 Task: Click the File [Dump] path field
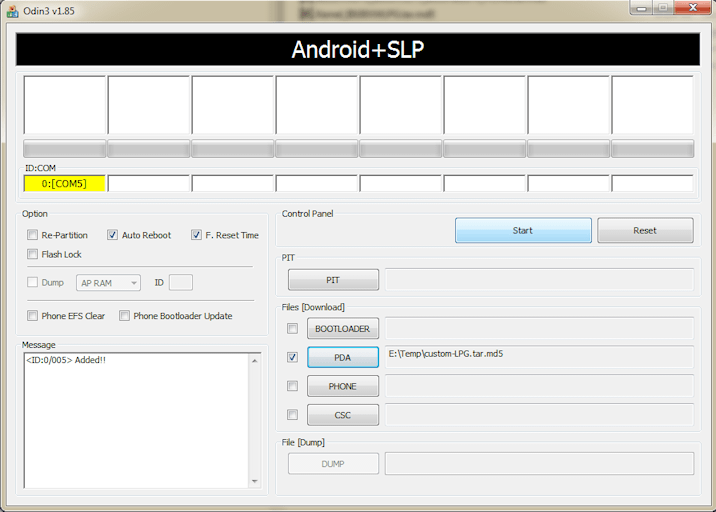point(539,464)
